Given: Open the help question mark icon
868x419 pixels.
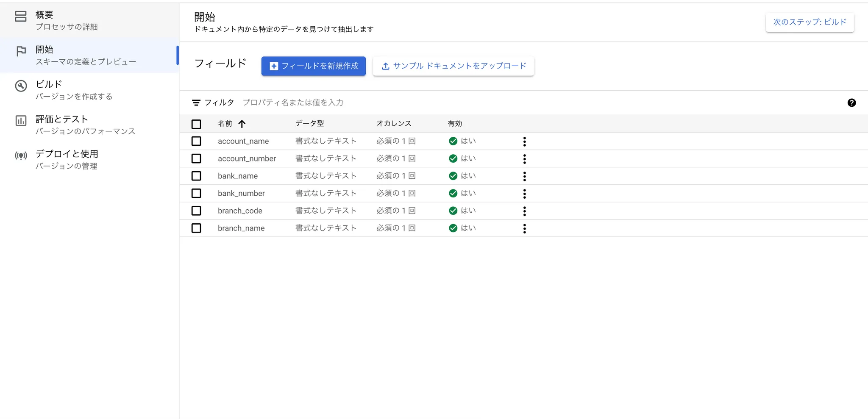Looking at the screenshot, I should [x=851, y=103].
